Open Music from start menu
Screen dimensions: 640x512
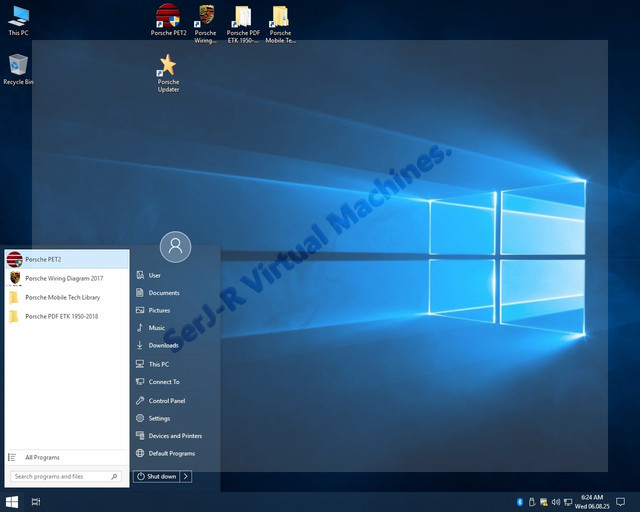(x=150, y=327)
